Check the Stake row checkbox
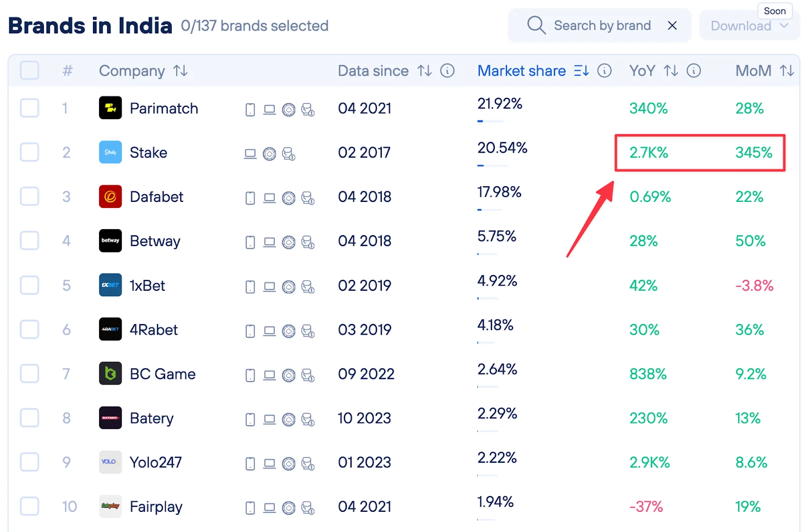This screenshot has width=808, height=532. click(x=29, y=152)
